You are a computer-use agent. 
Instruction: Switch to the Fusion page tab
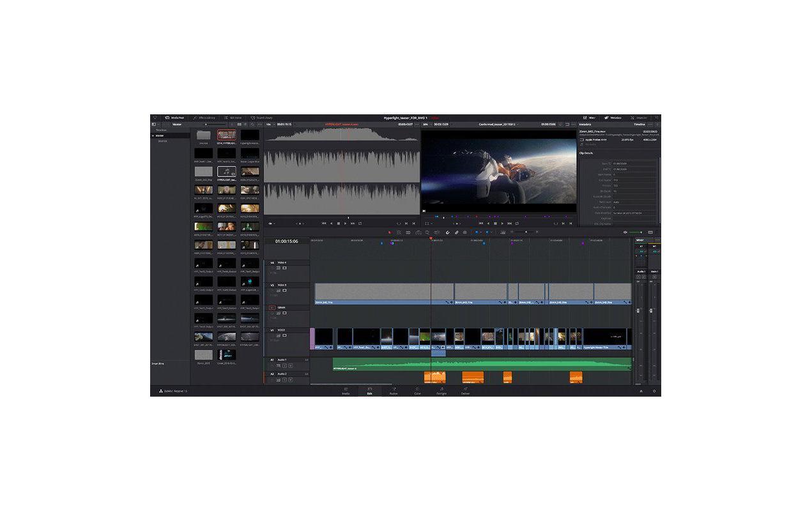point(394,391)
